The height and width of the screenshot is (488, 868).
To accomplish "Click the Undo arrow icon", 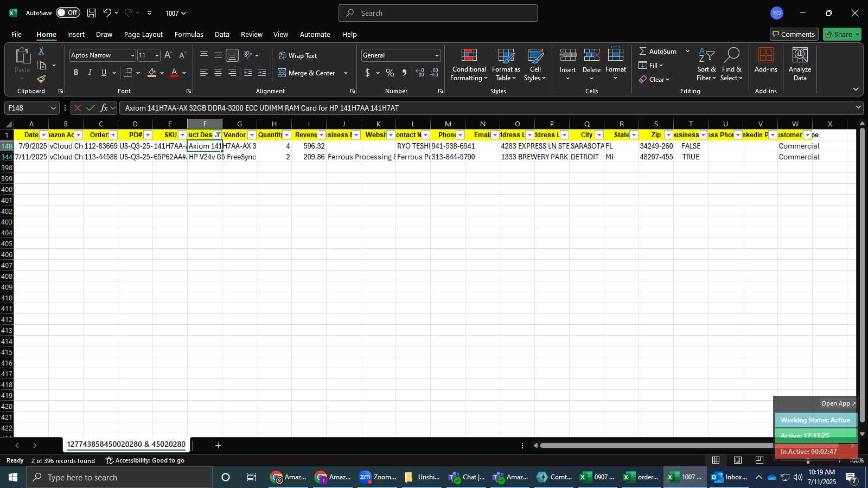I will [107, 13].
